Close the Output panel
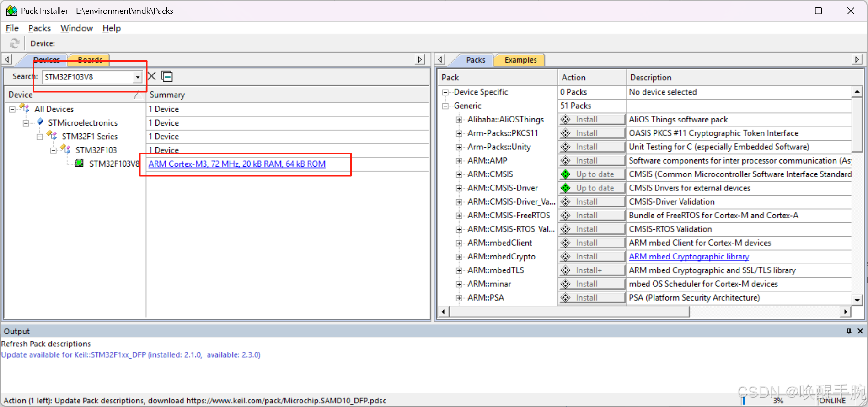Image resolution: width=868 pixels, height=407 pixels. click(x=860, y=331)
